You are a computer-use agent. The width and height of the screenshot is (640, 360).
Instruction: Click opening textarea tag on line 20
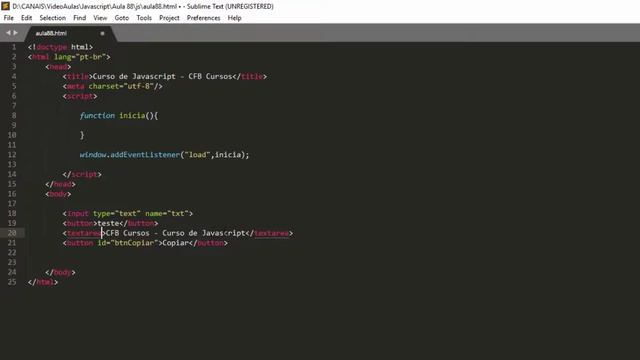[84, 233]
